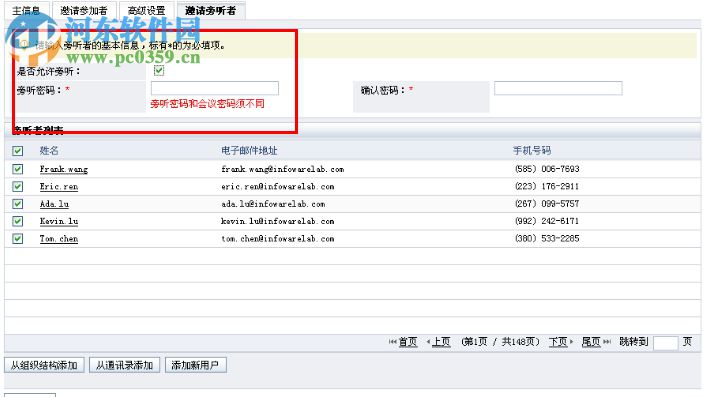Select the 邀请旁听者 tab

tap(211, 10)
